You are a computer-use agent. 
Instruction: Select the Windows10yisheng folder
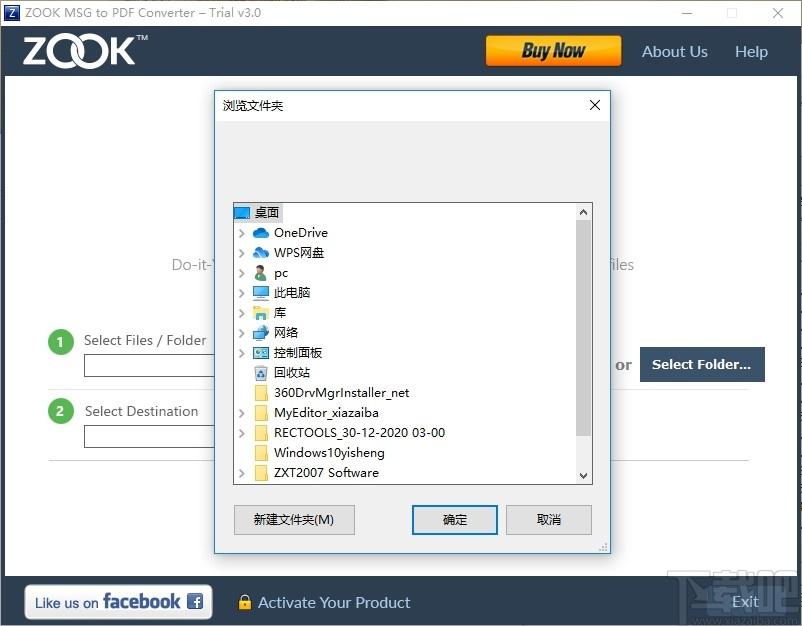pyautogui.click(x=328, y=453)
